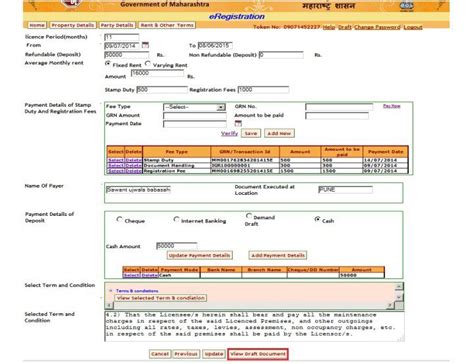This screenshot has height=364, width=474.
Task: Open the Party Details tab
Action: (117, 25)
